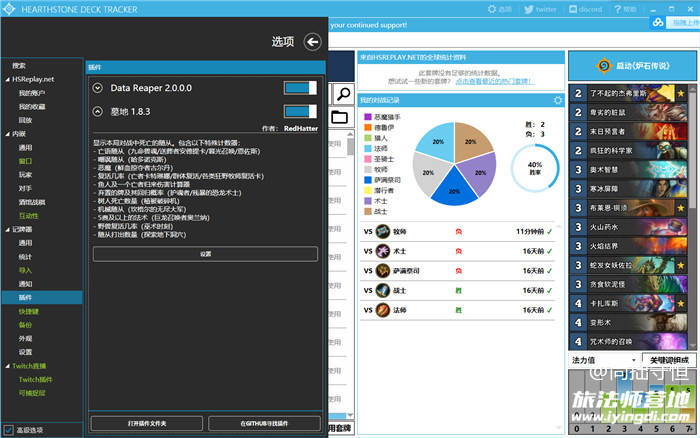700x438 pixels.
Task: Click the Hearthstone Deck Tracker logo icon
Action: click(9, 9)
